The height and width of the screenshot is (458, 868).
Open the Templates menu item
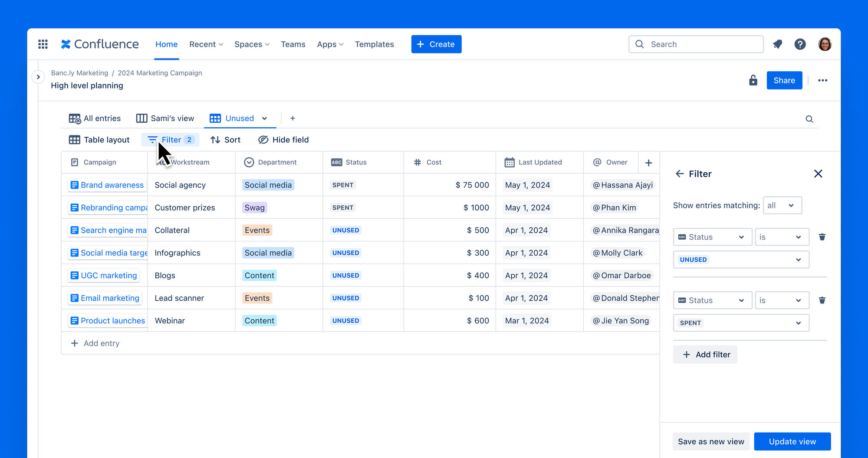374,44
